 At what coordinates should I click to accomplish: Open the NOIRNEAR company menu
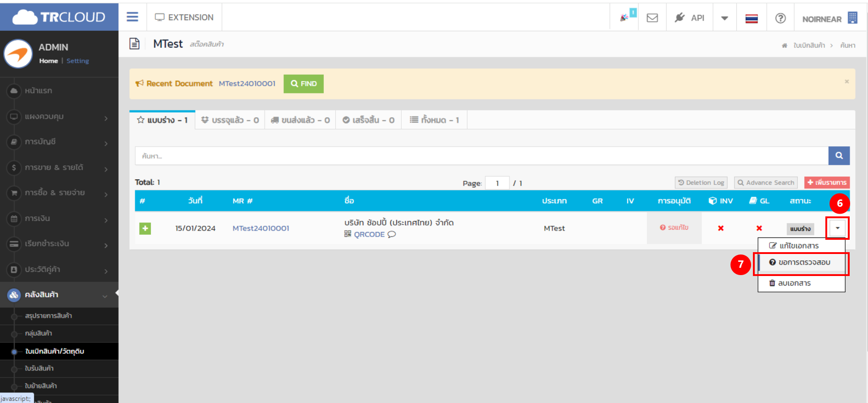[829, 18]
